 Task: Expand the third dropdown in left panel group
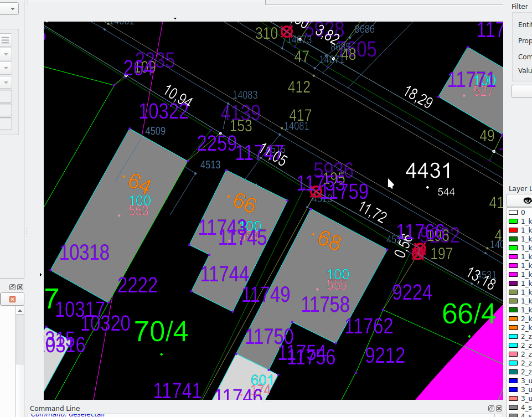(x=6, y=83)
